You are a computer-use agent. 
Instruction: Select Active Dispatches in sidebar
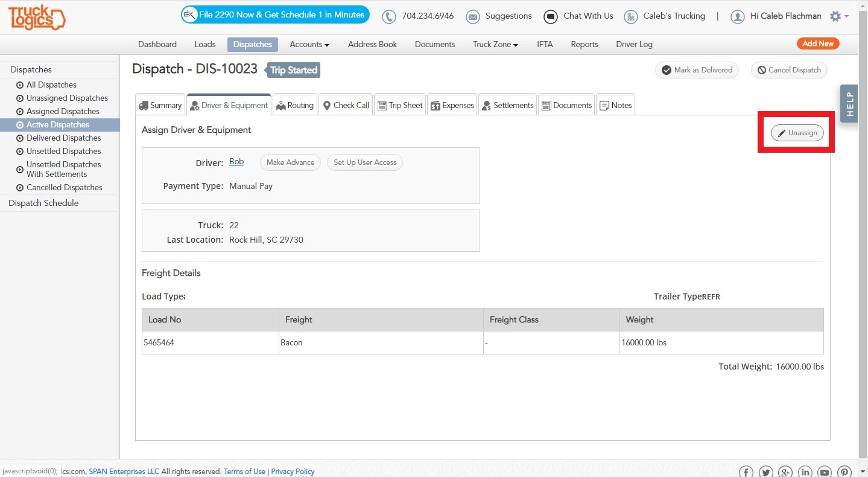(60, 124)
